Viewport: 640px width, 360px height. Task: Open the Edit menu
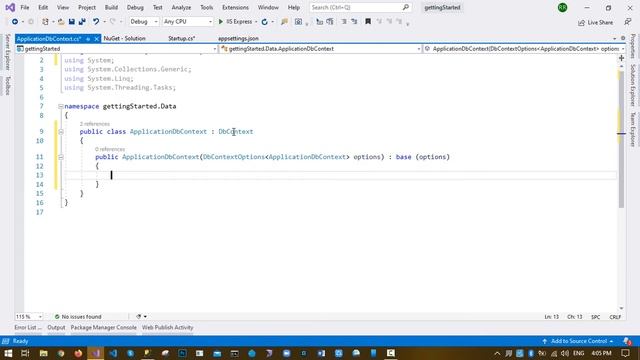click(x=43, y=7)
